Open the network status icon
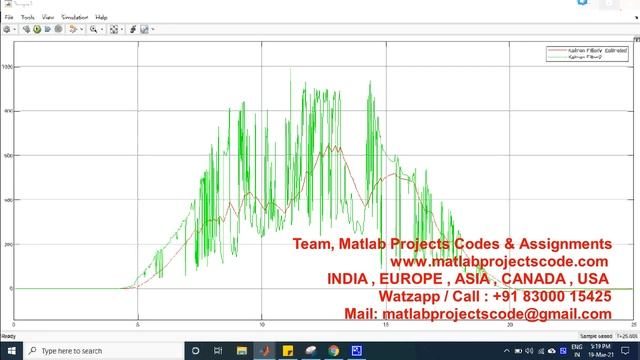 pyautogui.click(x=540, y=351)
